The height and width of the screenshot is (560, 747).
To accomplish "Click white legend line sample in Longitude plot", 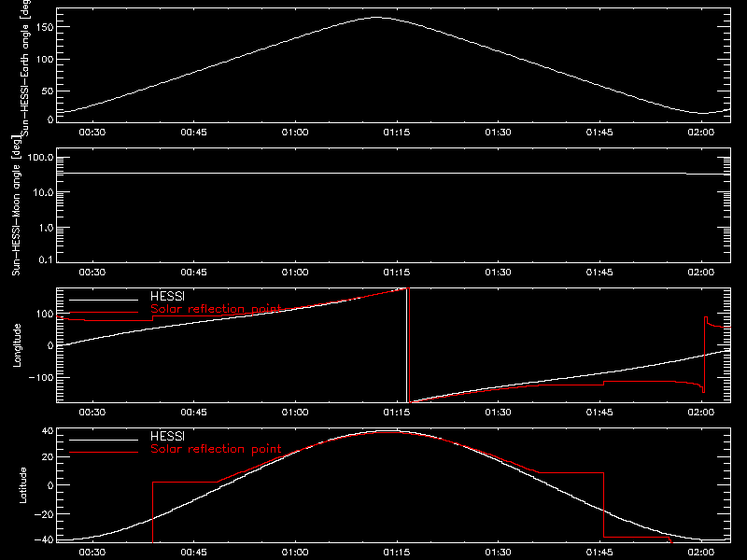I will point(104,300).
